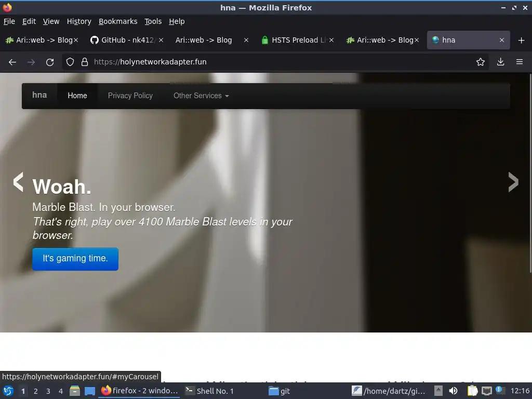532x399 pixels.
Task: Open the Tools menu
Action: [153, 21]
